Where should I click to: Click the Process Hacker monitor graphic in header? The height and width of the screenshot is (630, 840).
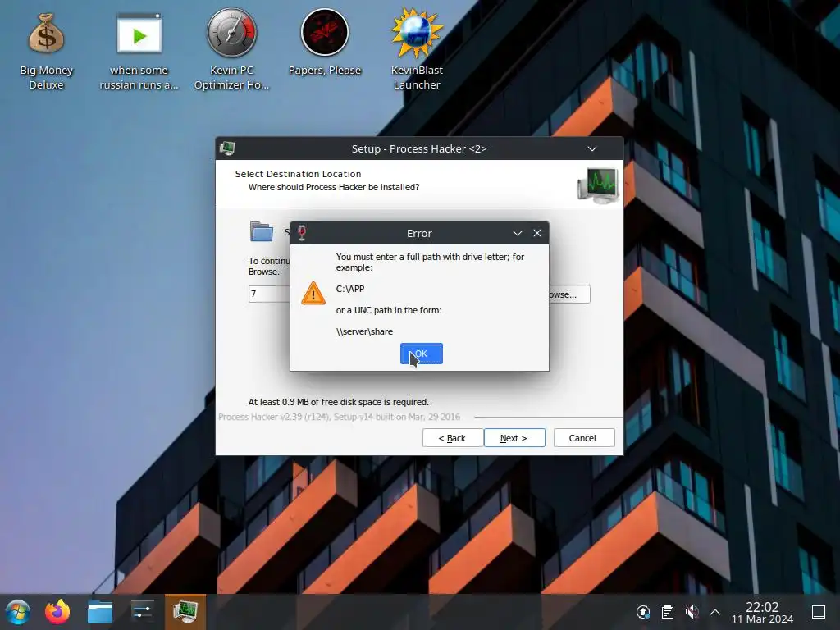click(598, 185)
